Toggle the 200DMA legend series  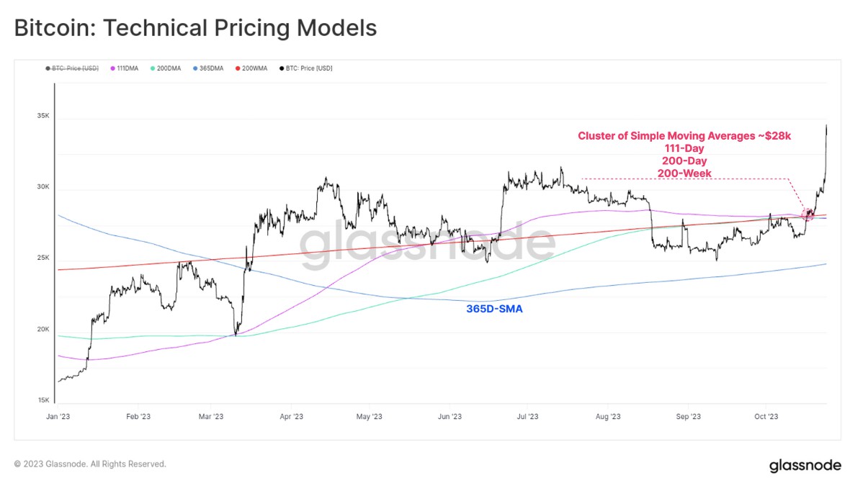tap(169, 68)
